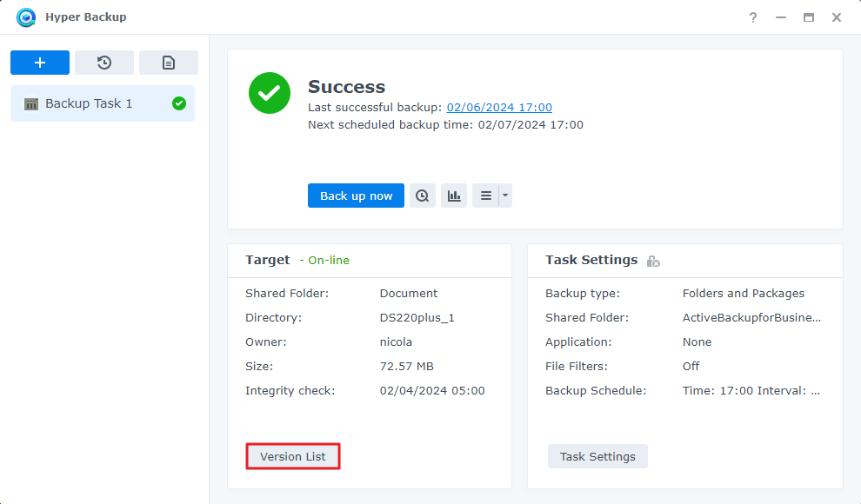Open the action list hamburger icon

486,195
